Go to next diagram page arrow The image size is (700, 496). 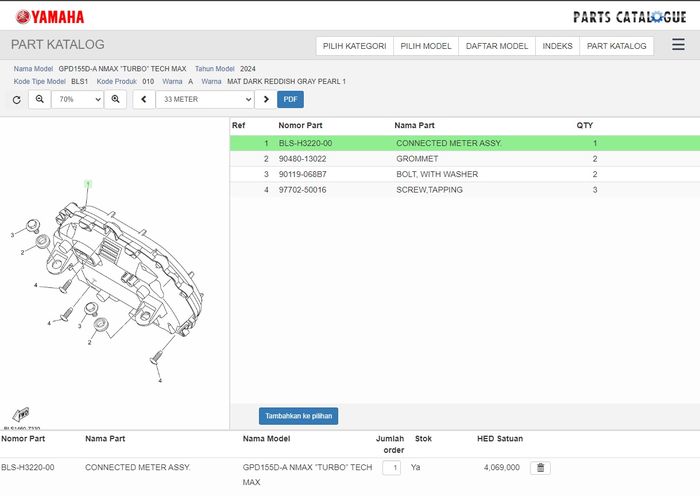(265, 100)
